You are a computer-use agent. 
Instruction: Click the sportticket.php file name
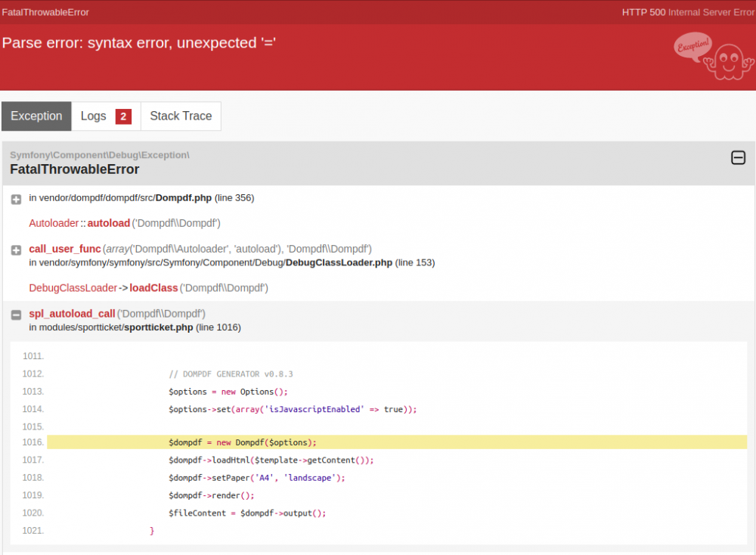[159, 327]
